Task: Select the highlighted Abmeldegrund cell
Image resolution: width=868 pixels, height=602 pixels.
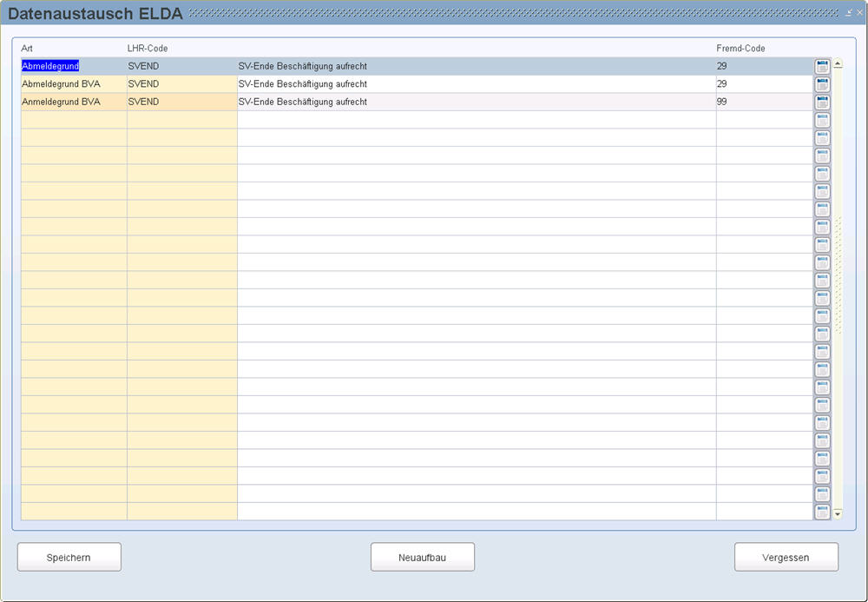Action: click(74, 66)
